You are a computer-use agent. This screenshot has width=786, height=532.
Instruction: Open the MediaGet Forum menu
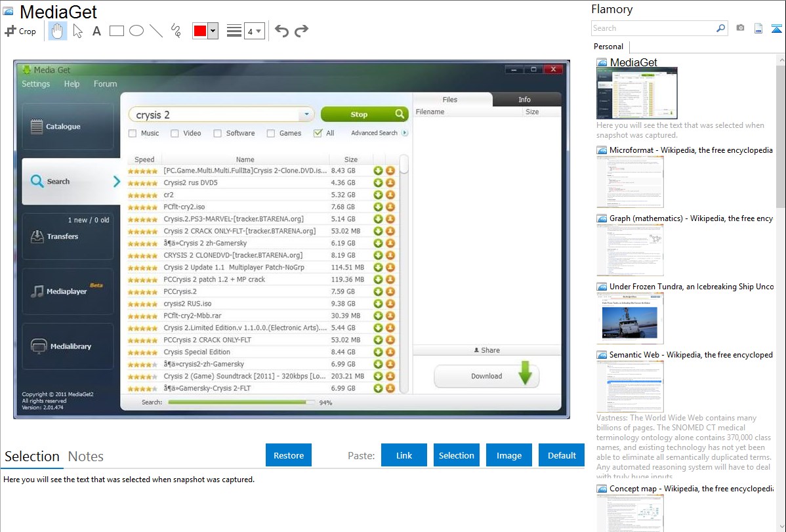(x=105, y=84)
